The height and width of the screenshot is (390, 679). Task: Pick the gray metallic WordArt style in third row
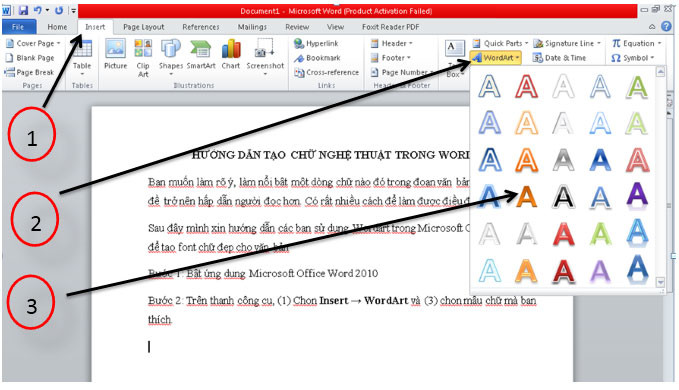tap(563, 160)
